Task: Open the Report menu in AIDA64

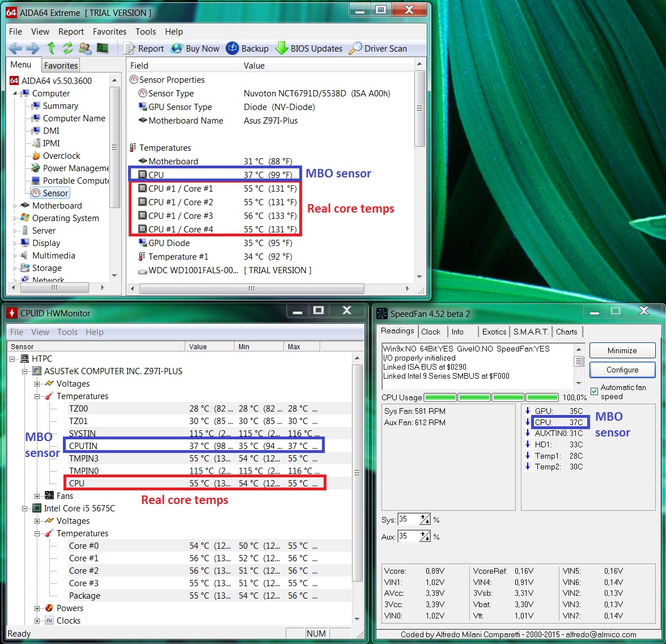Action: pyautogui.click(x=71, y=31)
